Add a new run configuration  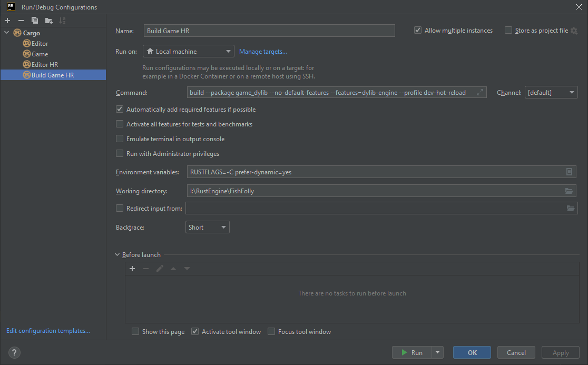coord(7,21)
